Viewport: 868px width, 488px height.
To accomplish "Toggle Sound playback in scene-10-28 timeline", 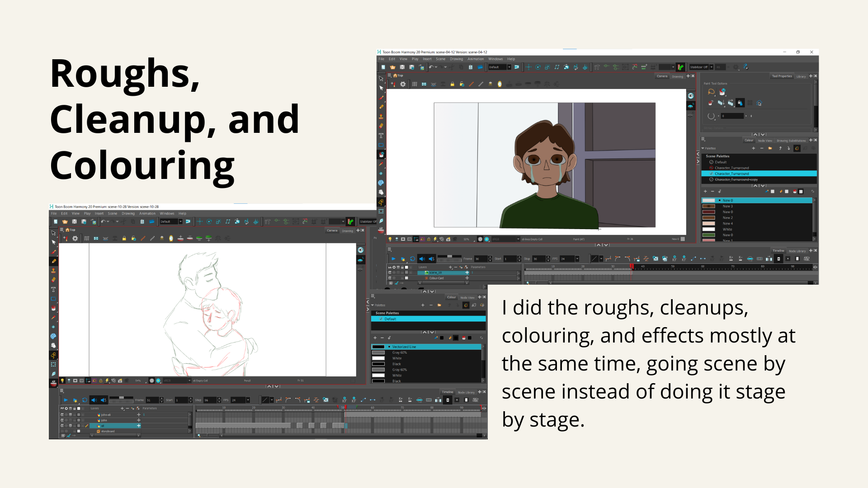I will (94, 400).
